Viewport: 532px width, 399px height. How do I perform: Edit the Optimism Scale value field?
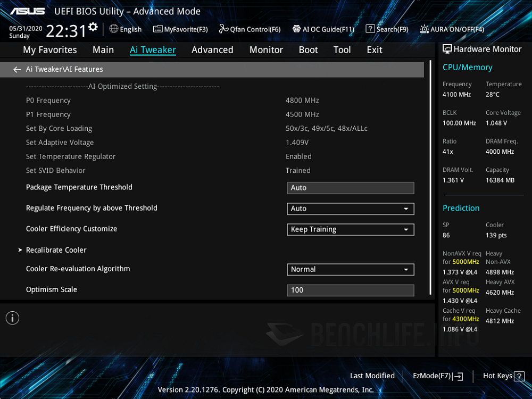[x=350, y=290]
